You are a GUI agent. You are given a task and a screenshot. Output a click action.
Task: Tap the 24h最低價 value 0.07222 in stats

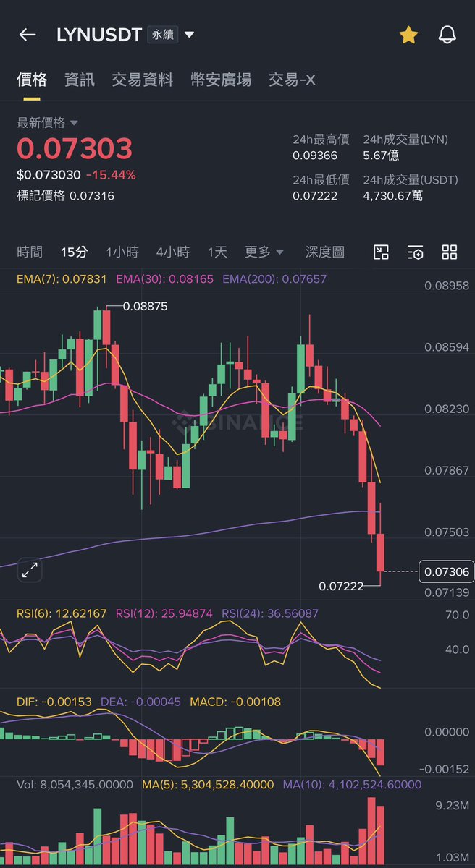click(x=315, y=195)
